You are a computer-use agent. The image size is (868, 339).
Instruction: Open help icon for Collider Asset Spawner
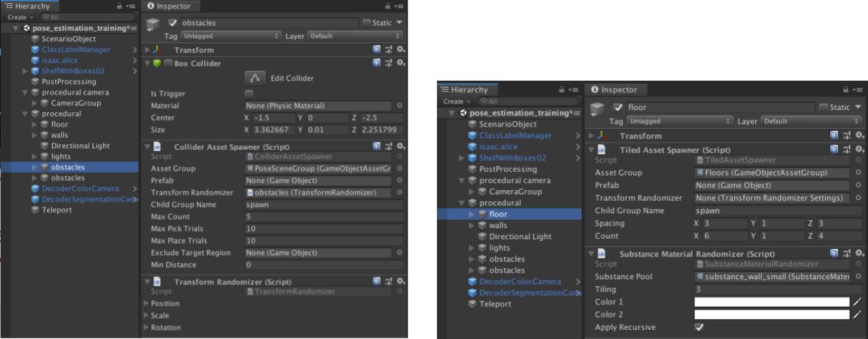click(x=377, y=147)
